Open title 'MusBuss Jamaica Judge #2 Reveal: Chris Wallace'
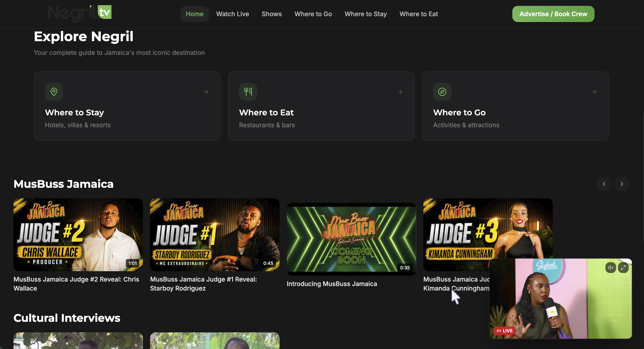Viewport: 644px width, 349px height. pyautogui.click(x=76, y=284)
